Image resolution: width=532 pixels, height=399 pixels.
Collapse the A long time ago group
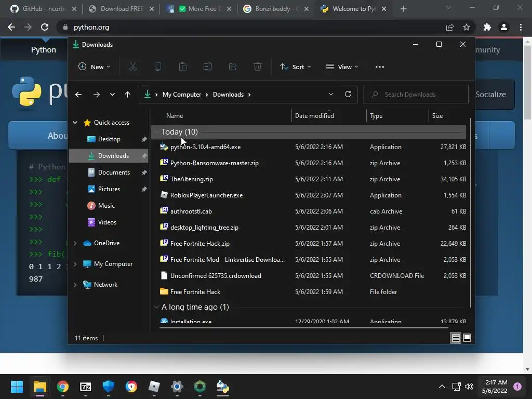pyautogui.click(x=156, y=307)
